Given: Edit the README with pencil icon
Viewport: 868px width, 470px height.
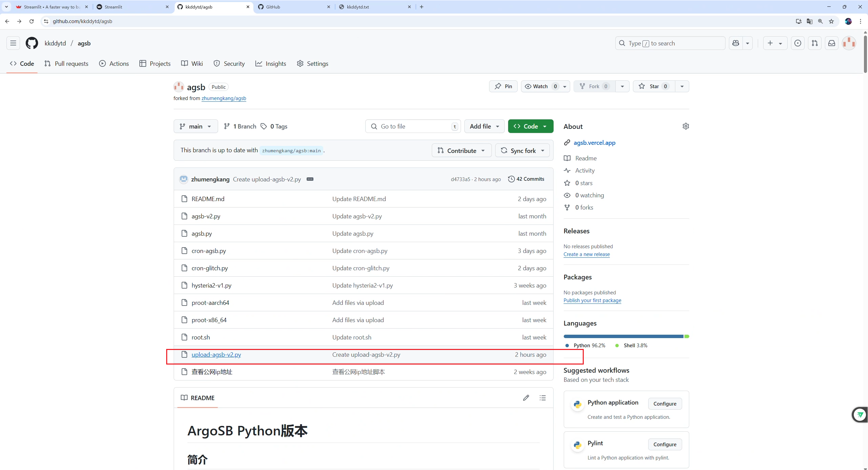Looking at the screenshot, I should coord(526,398).
